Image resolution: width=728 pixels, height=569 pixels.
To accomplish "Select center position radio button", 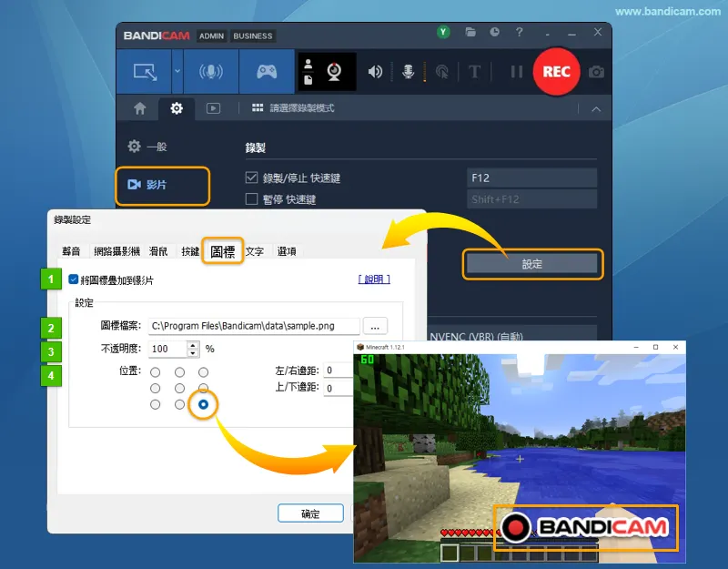I will pyautogui.click(x=179, y=389).
